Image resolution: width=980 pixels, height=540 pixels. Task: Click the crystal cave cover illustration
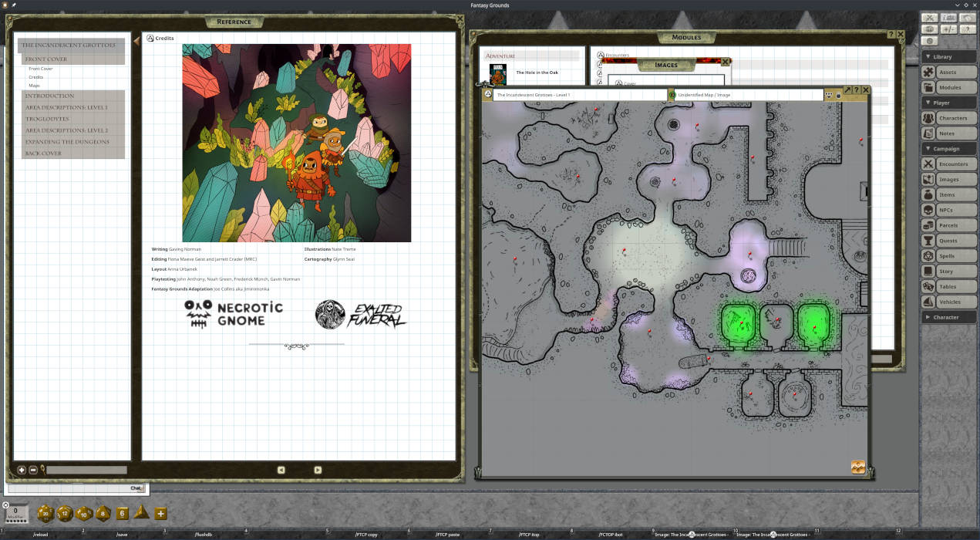click(297, 143)
